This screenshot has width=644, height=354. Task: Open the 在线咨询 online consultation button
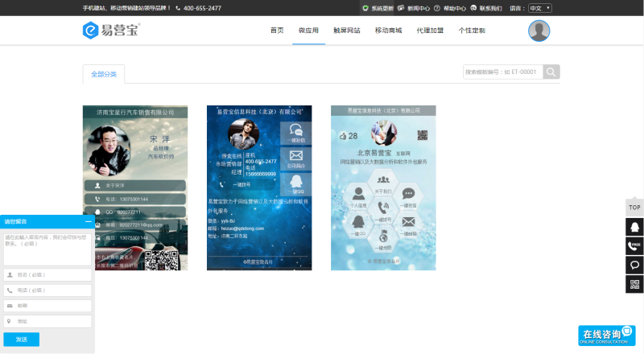click(607, 335)
